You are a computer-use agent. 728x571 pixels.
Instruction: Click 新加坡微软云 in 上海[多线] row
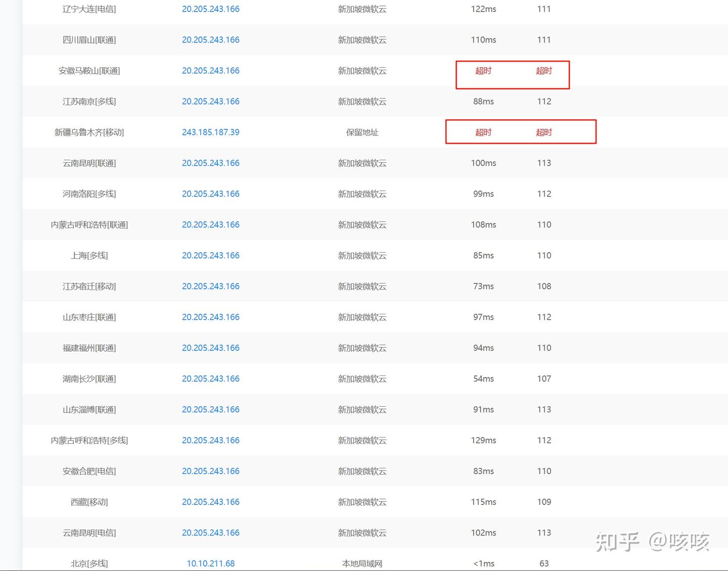coord(362,256)
